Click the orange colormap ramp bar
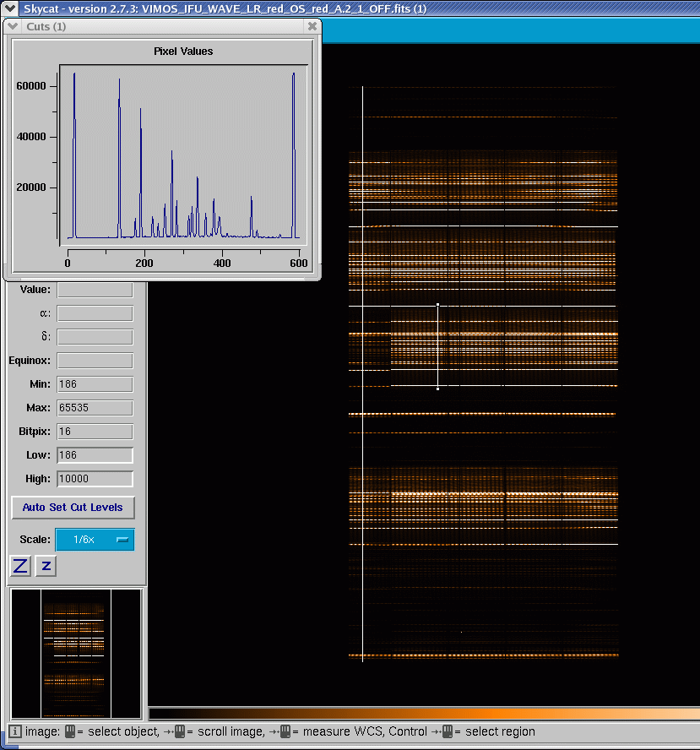 pyautogui.click(x=424, y=714)
